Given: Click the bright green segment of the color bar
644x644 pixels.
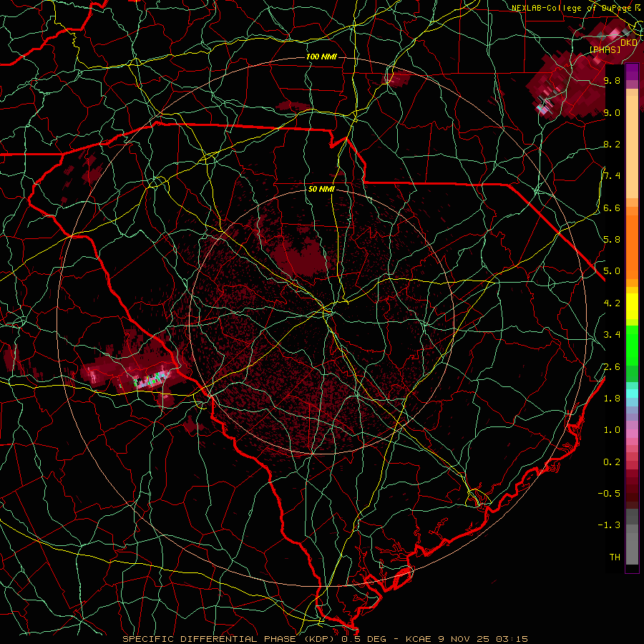Looking at the screenshot, I should point(632,345).
